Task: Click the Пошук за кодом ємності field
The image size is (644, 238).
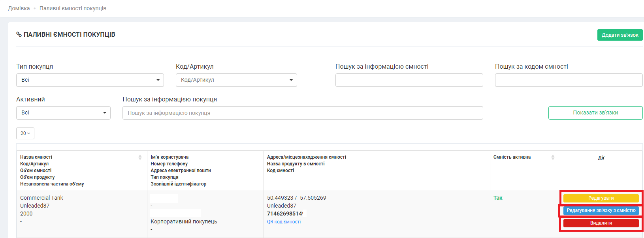Action: tap(569, 80)
